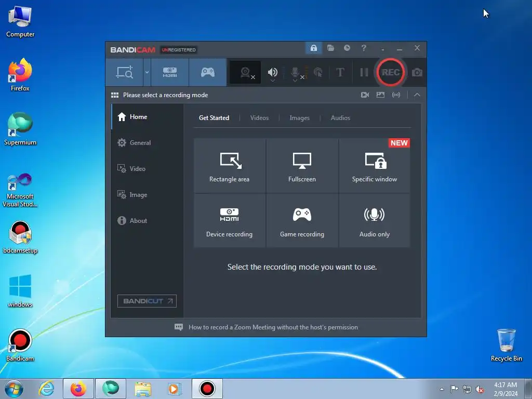Viewport: 532px width, 399px height.
Task: Select the Recycle Bin desktop icon
Action: (x=506, y=345)
